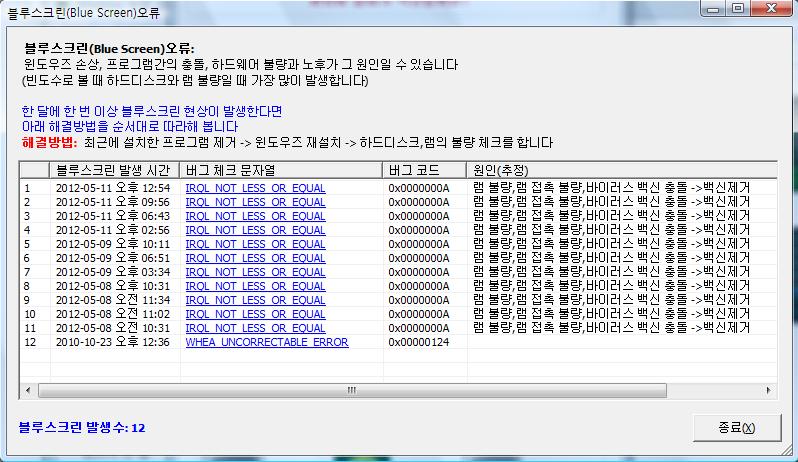Select timestamp 2010-10-23 오후 12:36
This screenshot has height=462, width=798.
(113, 342)
